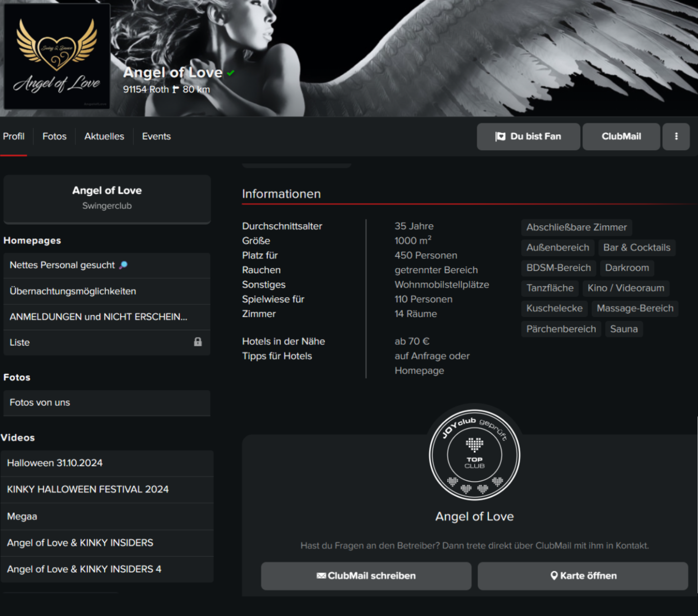Toggle the Du bist Fan button
The image size is (698, 616).
pos(528,136)
